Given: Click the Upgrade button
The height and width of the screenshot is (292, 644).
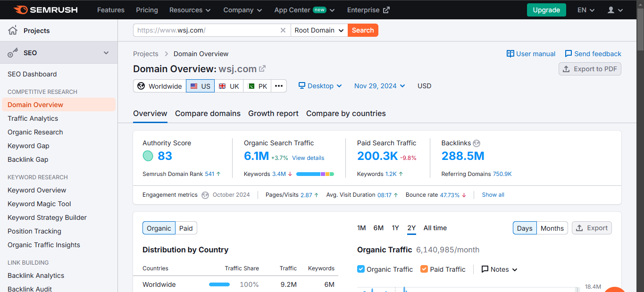Looking at the screenshot, I should click(x=546, y=10).
